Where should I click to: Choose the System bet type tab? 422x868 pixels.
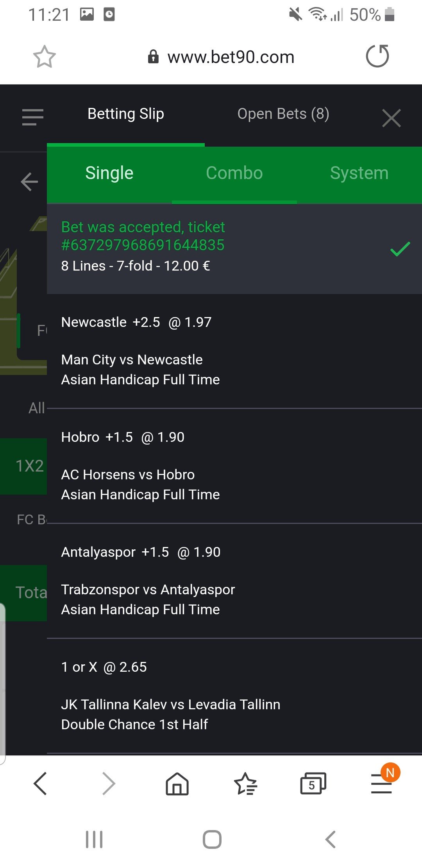point(359,173)
